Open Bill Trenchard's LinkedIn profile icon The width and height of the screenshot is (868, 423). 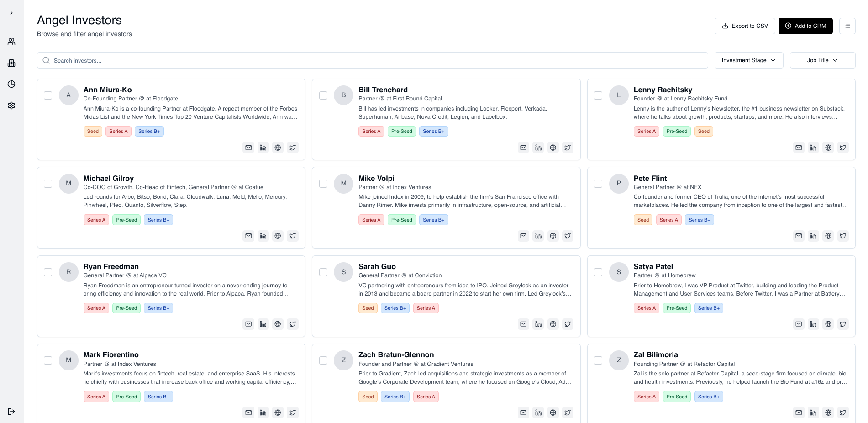tap(538, 148)
